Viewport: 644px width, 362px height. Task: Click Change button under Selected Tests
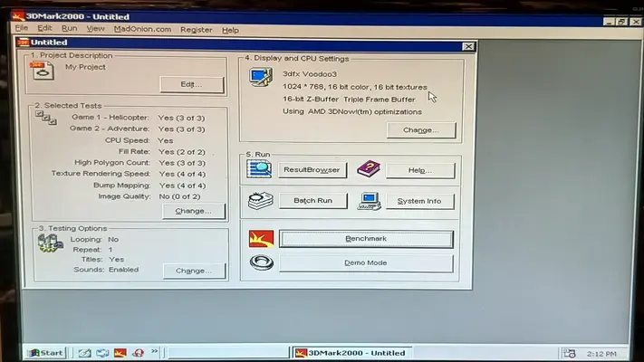click(192, 211)
